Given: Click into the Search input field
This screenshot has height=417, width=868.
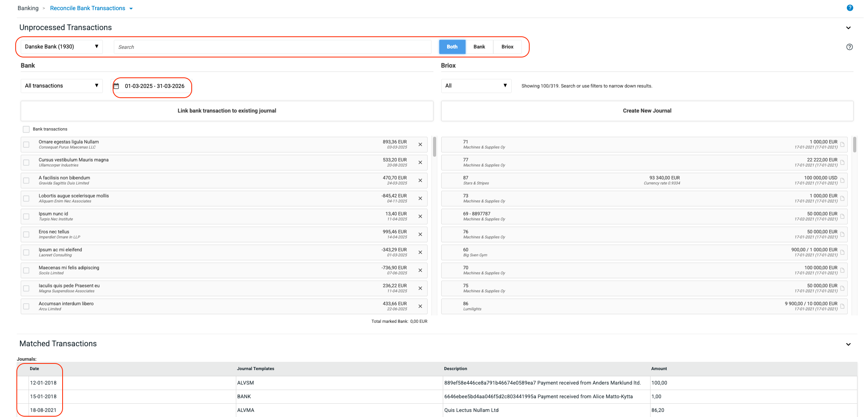Looking at the screenshot, I should pos(272,47).
